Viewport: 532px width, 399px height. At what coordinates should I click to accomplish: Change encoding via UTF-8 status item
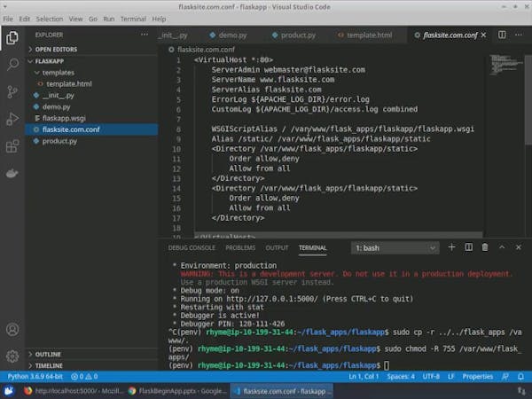(x=431, y=377)
